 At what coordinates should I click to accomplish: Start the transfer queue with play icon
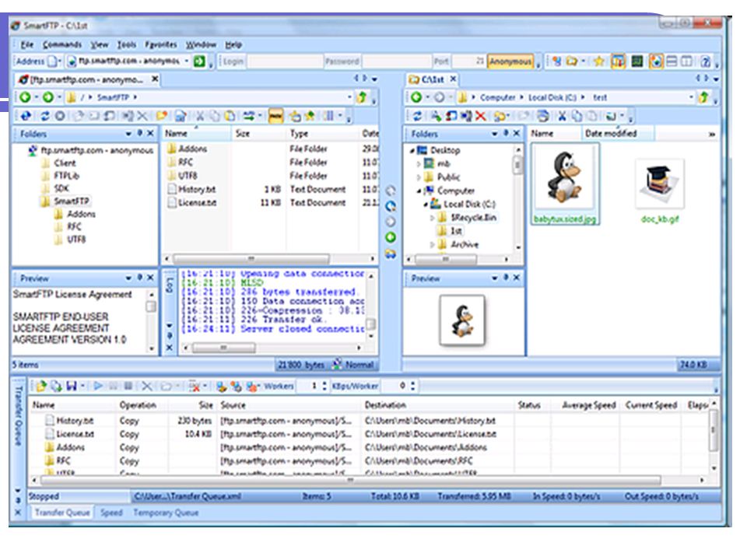pos(98,386)
